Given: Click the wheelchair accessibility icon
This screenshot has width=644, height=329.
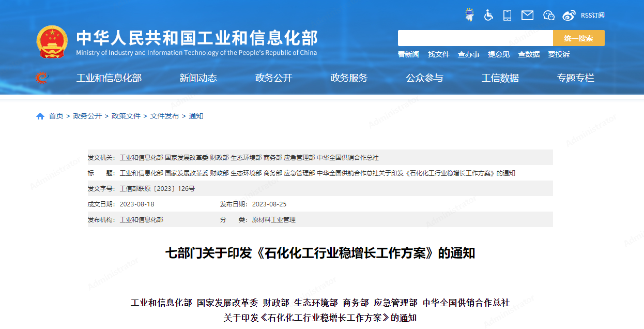Looking at the screenshot, I should (488, 15).
